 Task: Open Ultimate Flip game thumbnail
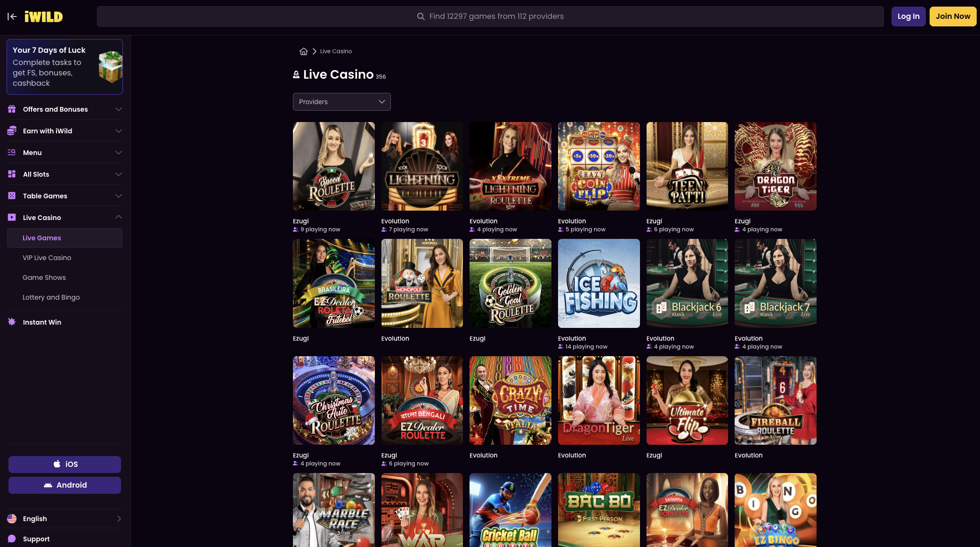[x=687, y=400]
